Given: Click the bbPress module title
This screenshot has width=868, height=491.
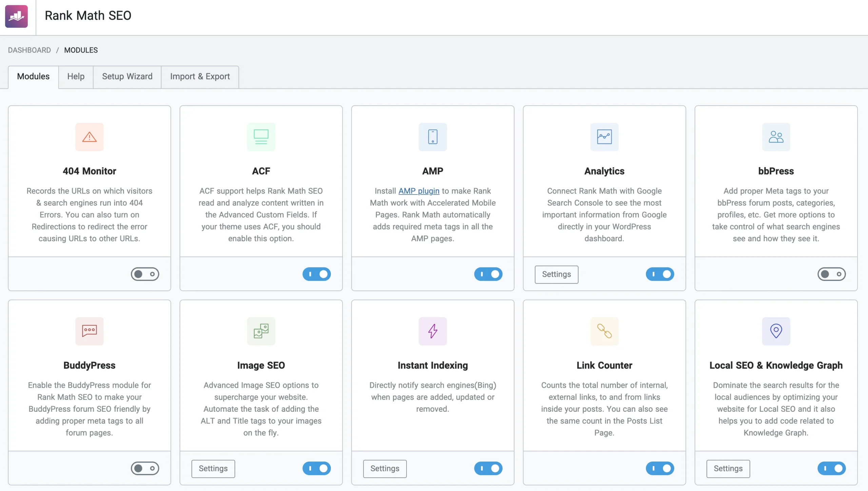Looking at the screenshot, I should point(776,171).
